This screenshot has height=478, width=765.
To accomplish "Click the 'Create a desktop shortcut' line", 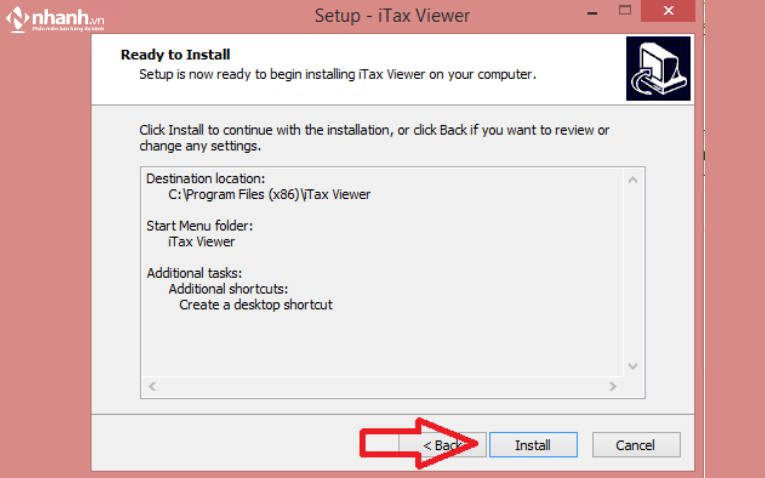I will pos(256,305).
